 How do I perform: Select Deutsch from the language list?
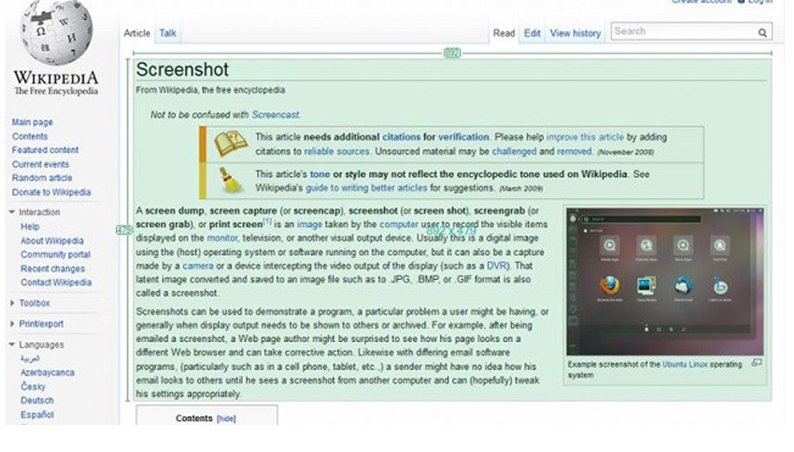[x=36, y=399]
